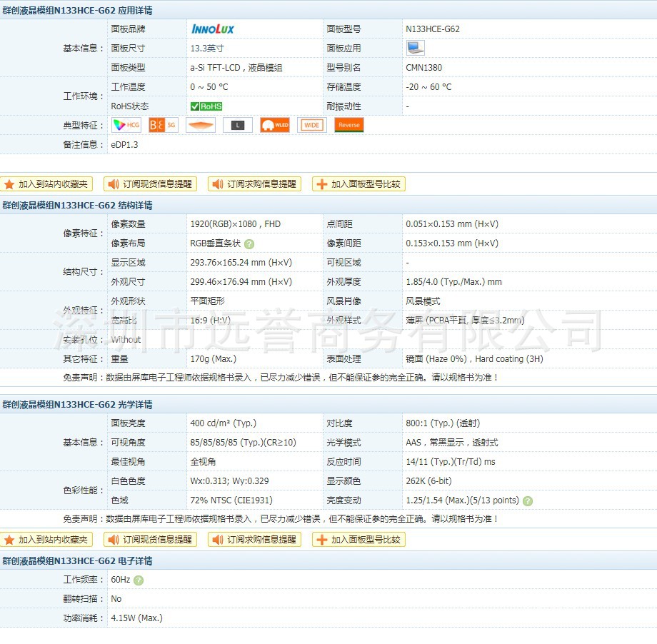Click storage temperature -20 ~ 60 °C
Image resolution: width=657 pixels, height=644 pixels.
(x=428, y=86)
